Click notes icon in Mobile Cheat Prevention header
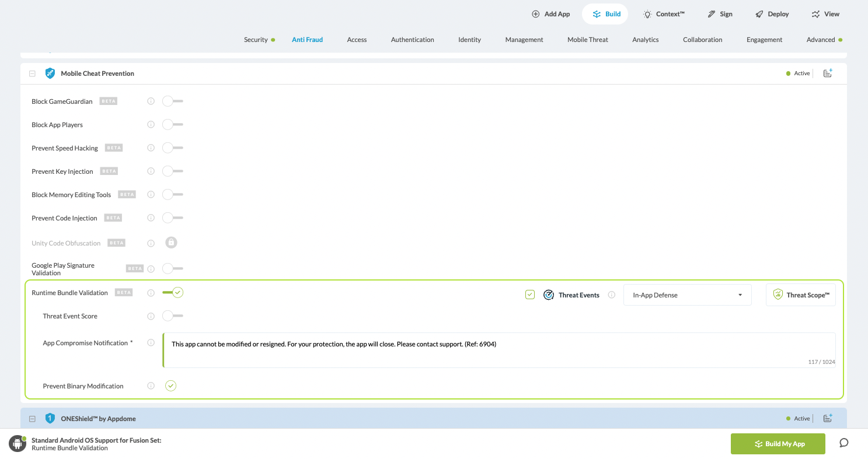868x459 pixels. [828, 73]
